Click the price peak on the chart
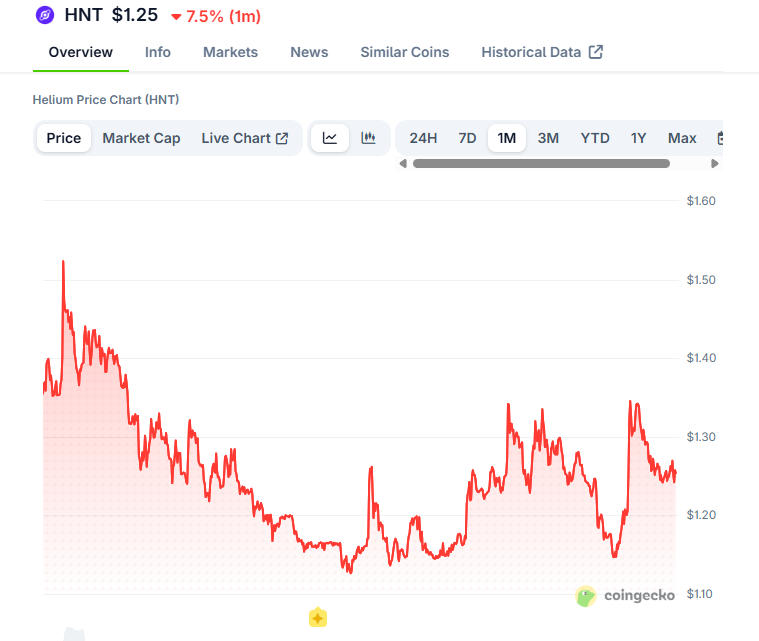The width and height of the screenshot is (759, 641). pos(63,262)
